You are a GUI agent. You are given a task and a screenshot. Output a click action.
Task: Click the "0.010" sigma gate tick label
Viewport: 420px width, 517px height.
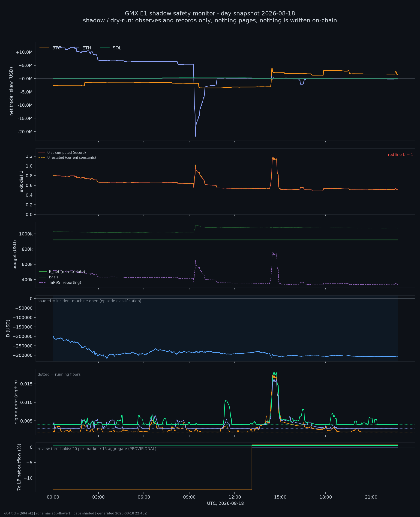click(26, 403)
